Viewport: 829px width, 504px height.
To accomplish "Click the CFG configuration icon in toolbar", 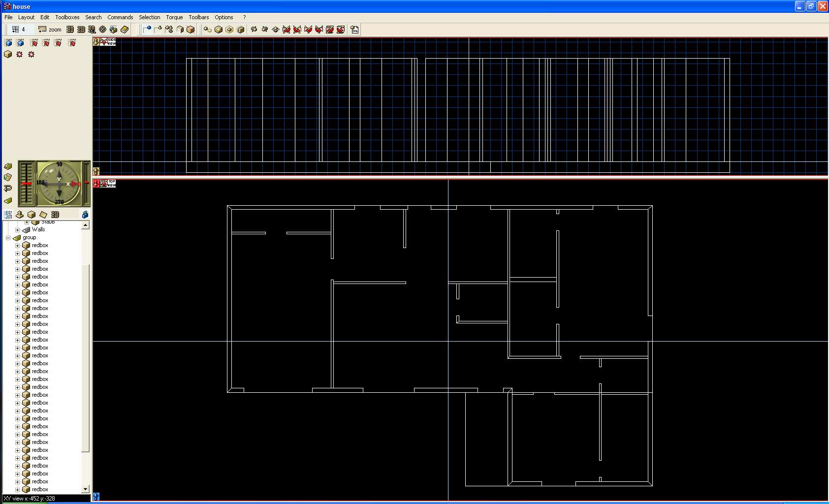I will (x=354, y=30).
